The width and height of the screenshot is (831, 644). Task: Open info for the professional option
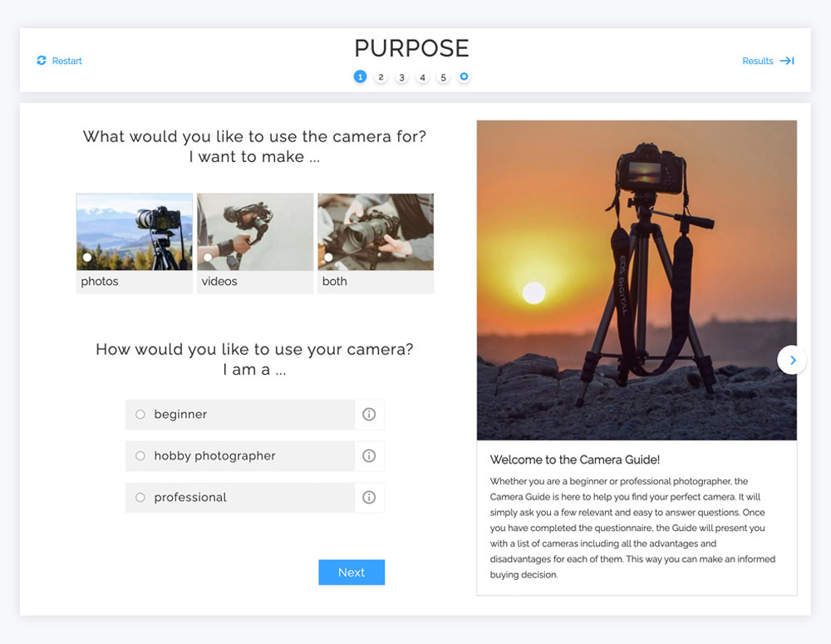pos(369,497)
